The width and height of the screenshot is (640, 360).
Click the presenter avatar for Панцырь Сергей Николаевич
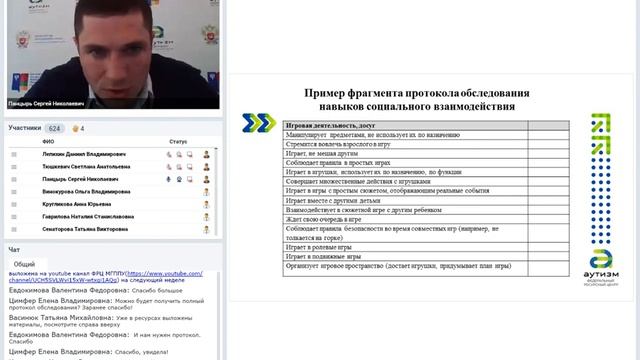(207, 179)
